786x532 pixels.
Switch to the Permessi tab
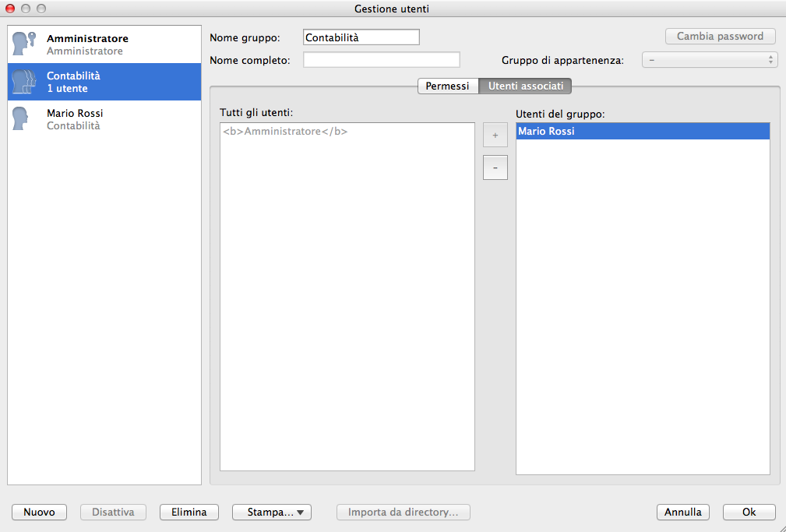(x=447, y=86)
